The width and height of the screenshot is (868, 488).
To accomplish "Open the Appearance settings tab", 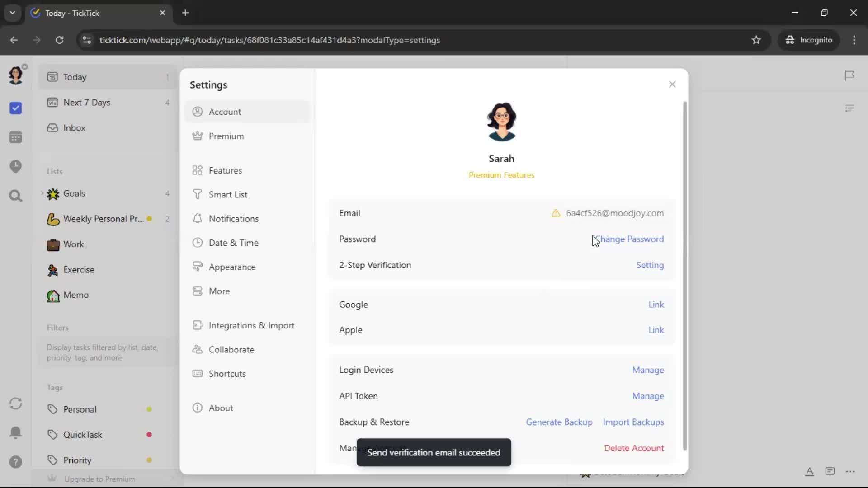I will click(232, 267).
